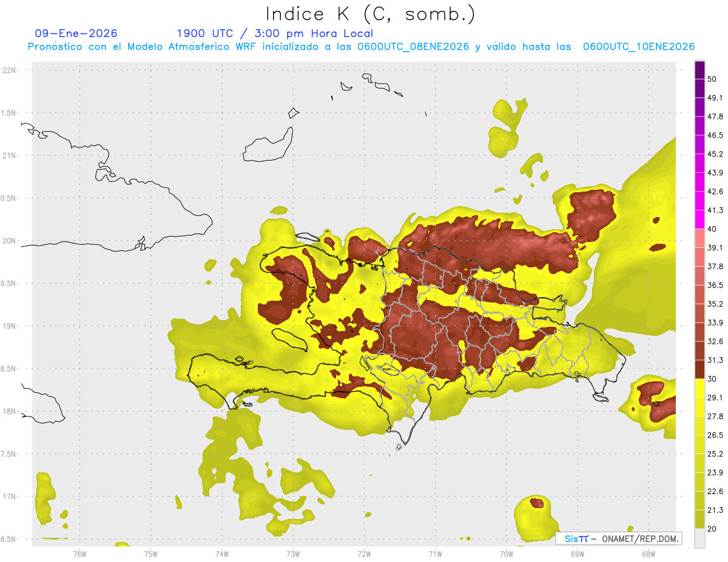Click the latitude label '19N'
Viewport: 728px width, 562px height.
coord(10,326)
